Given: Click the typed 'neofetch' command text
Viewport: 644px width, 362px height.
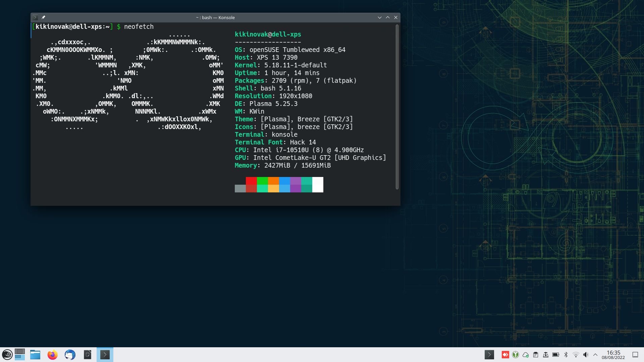Looking at the screenshot, I should tap(139, 26).
